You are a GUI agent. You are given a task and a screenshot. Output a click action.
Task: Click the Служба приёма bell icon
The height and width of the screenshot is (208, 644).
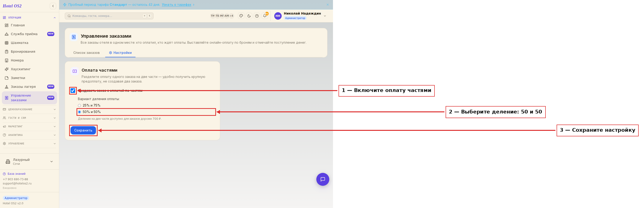[7, 34]
